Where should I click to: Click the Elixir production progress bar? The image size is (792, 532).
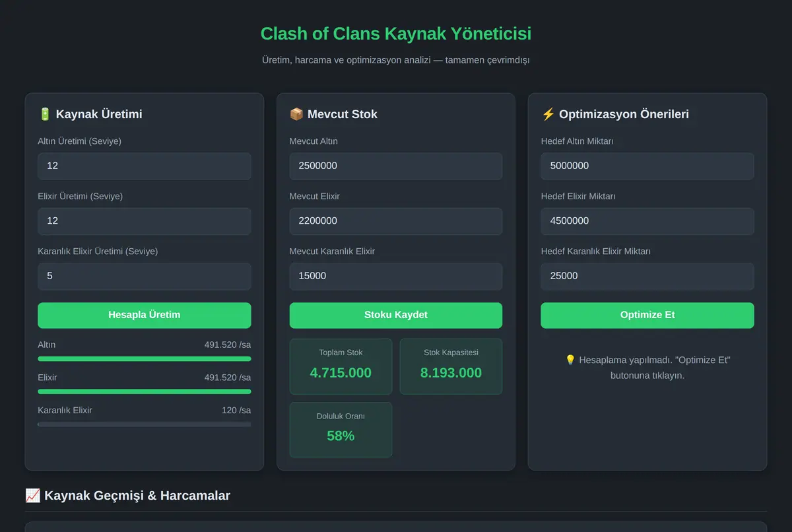coord(145,391)
